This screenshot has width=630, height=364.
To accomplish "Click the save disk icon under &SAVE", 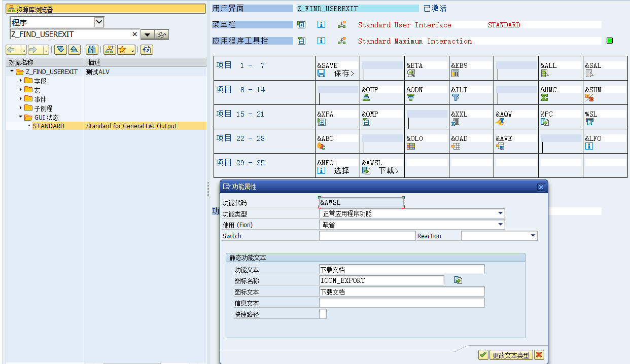I will [321, 74].
